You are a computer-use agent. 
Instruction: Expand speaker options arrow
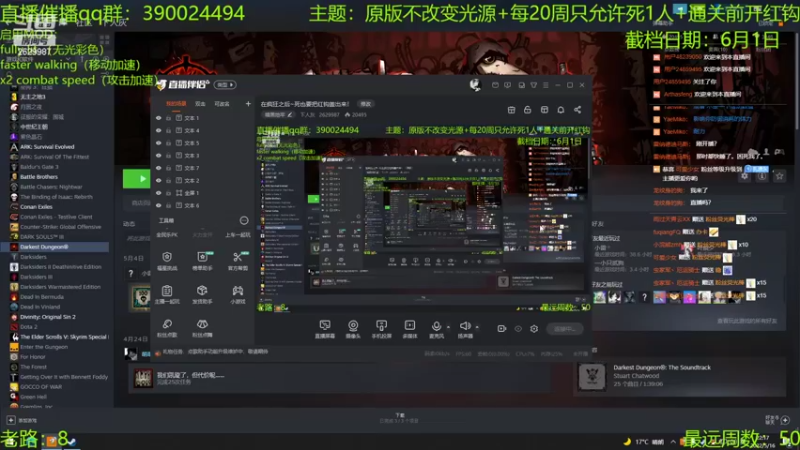pyautogui.click(x=477, y=327)
